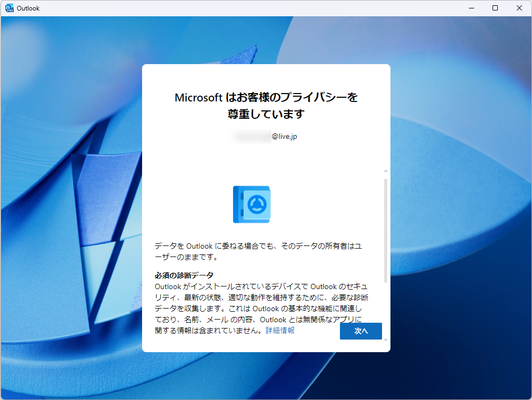The width and height of the screenshot is (532, 400).
Task: Click the scrollbar down arrow chevron
Action: pos(385,341)
